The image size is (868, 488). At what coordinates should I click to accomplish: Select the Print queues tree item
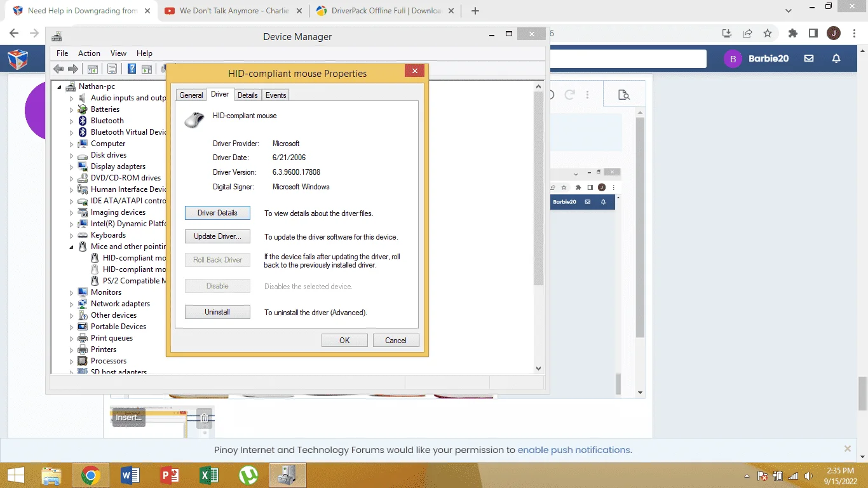112,338
